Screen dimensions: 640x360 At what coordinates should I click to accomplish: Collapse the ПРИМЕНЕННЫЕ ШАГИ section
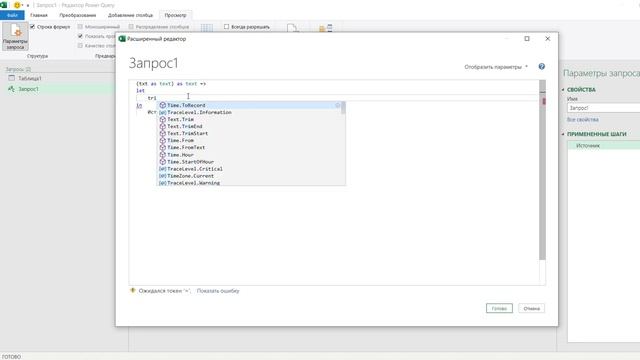[x=563, y=134]
